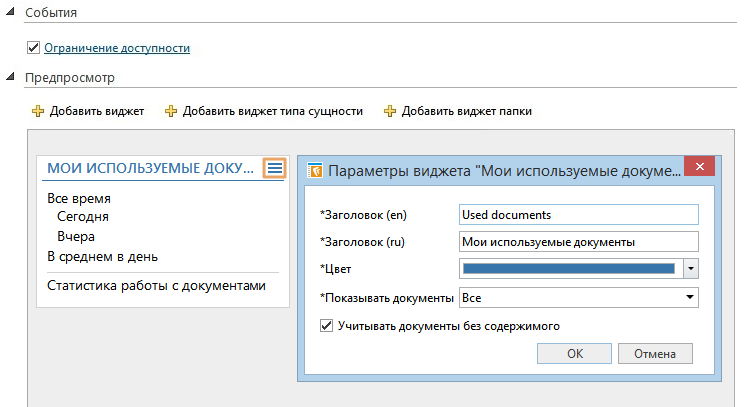Open the Цвет dropdown arrow
744x407 pixels.
coord(690,268)
